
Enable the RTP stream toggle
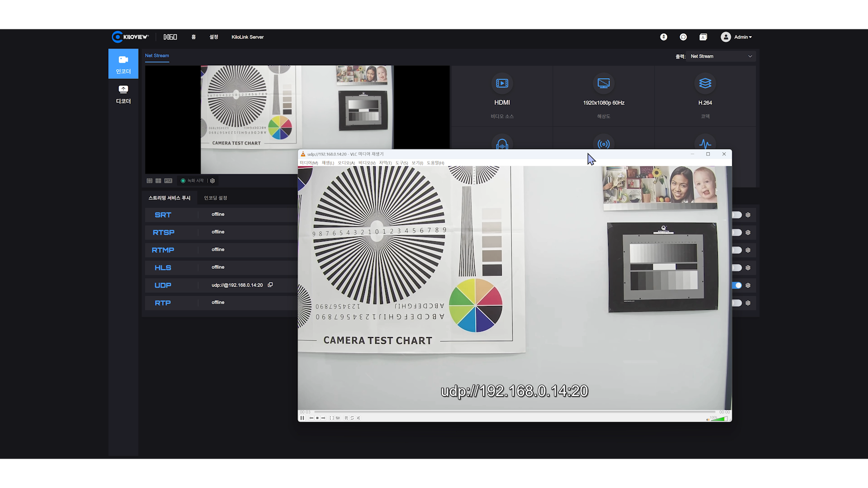[x=737, y=303]
